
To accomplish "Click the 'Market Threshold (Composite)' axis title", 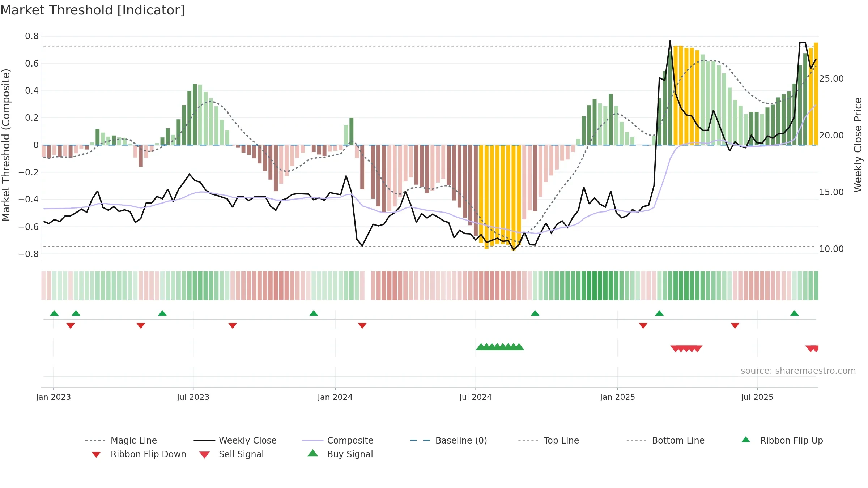I will (x=6, y=145).
